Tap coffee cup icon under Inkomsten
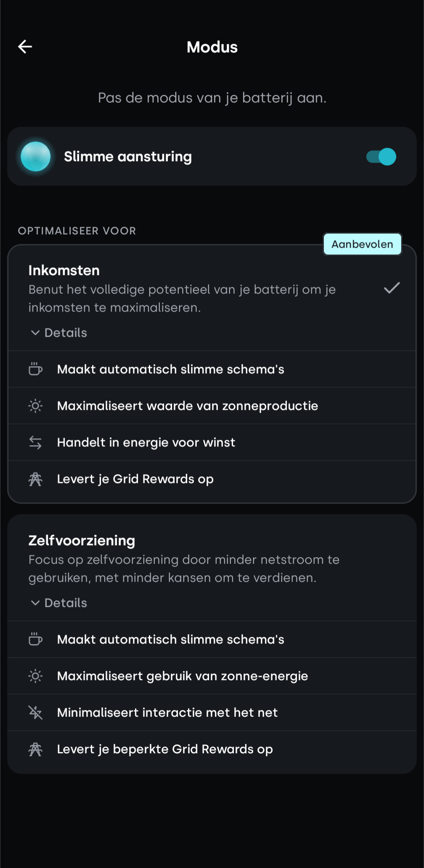Viewport: 424px width, 868px height. pos(35,369)
